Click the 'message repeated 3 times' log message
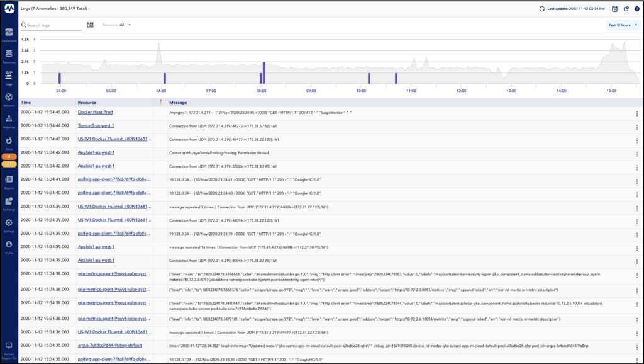This screenshot has width=644, height=364. (248, 333)
